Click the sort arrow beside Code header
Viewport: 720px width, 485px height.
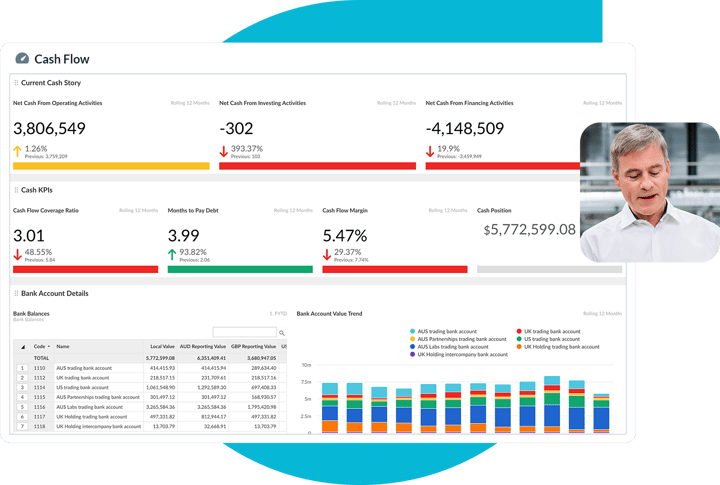(49, 346)
